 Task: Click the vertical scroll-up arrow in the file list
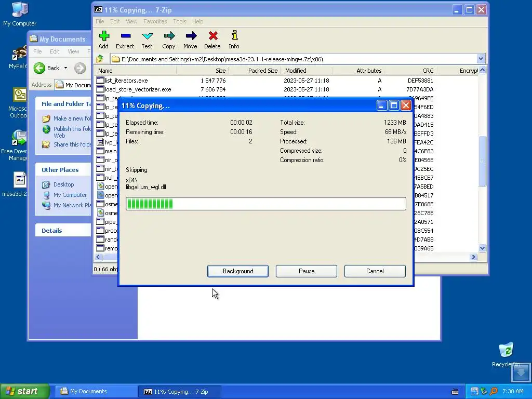482,71
